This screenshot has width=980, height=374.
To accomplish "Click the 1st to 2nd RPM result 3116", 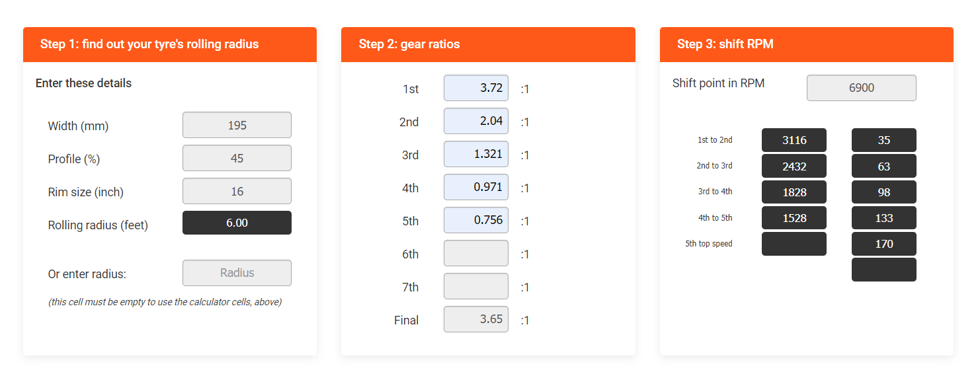I will coord(794,140).
